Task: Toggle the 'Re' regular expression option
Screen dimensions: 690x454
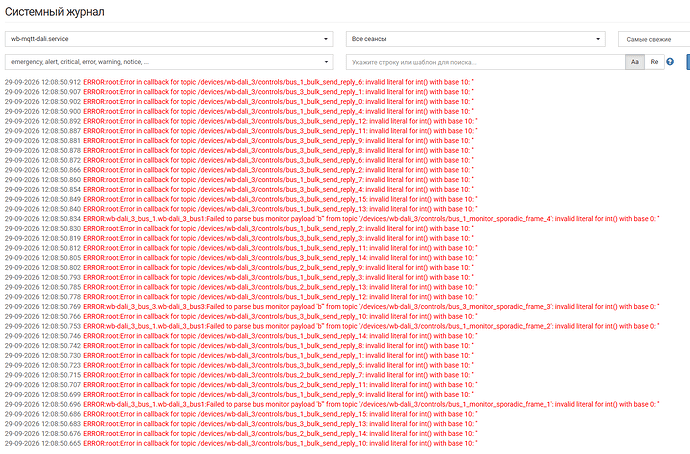Action: tap(654, 62)
